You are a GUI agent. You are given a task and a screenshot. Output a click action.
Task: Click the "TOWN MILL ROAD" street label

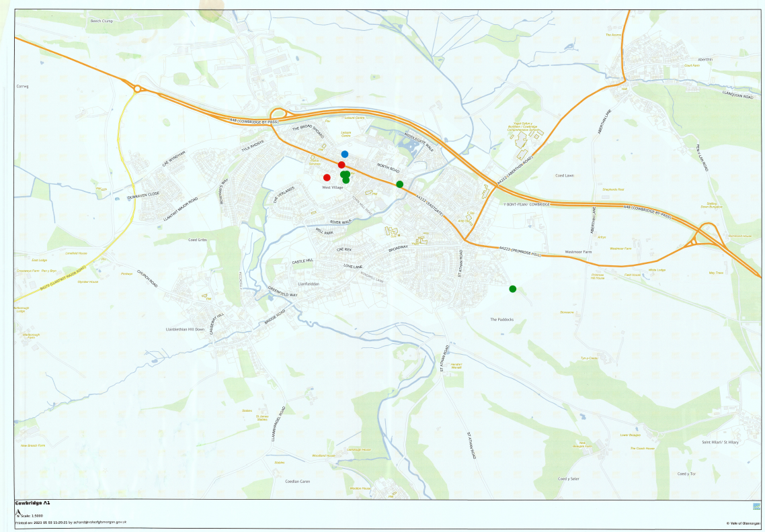(x=362, y=207)
